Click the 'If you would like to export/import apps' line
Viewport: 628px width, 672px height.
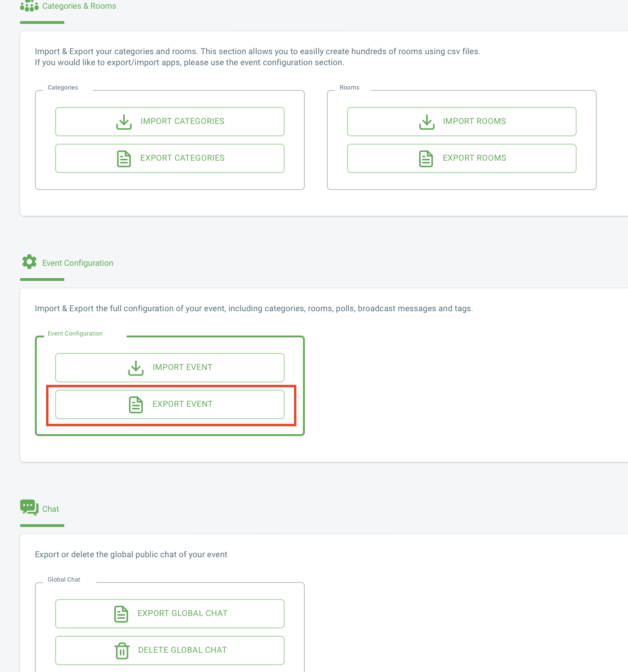pyautogui.click(x=190, y=62)
